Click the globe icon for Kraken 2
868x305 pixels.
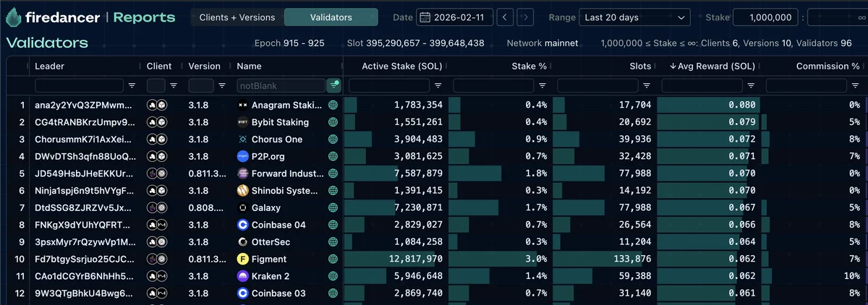[x=333, y=276]
